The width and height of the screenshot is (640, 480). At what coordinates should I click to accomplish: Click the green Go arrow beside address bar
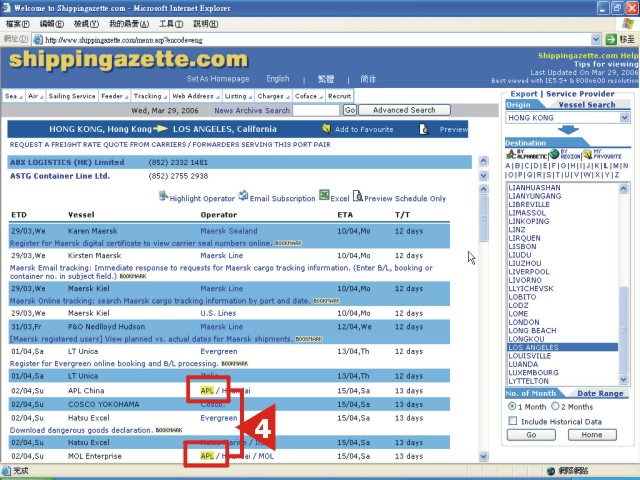coord(611,39)
